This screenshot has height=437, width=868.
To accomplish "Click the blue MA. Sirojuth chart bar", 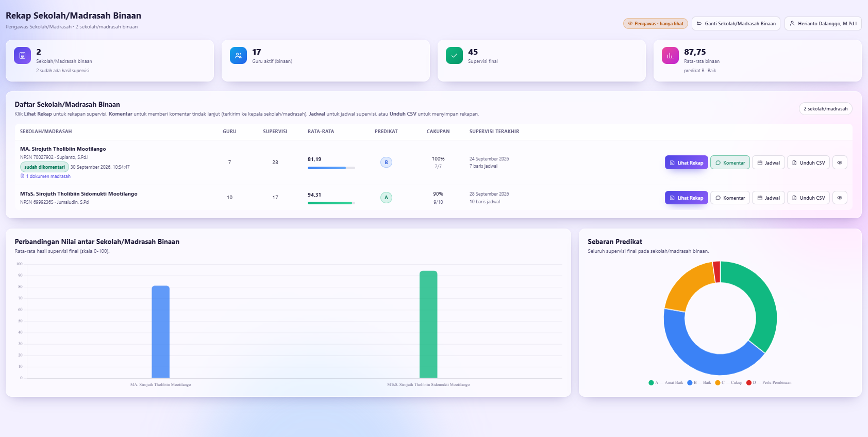I will 160,332.
